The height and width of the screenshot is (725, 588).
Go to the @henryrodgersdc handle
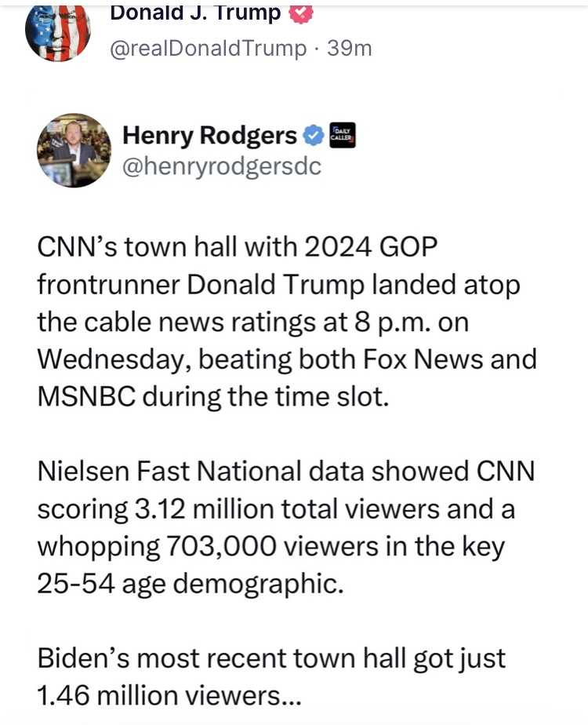point(222,168)
